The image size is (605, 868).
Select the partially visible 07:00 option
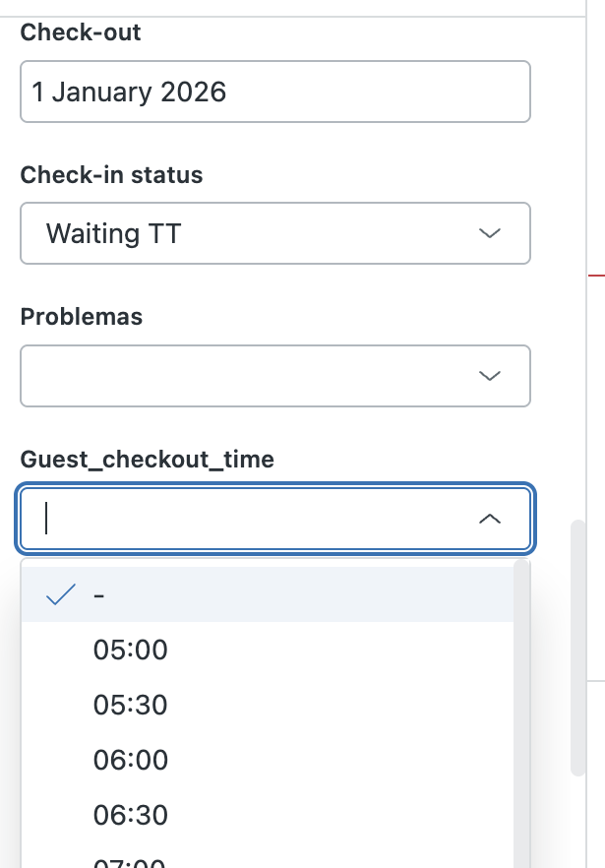tap(129, 863)
